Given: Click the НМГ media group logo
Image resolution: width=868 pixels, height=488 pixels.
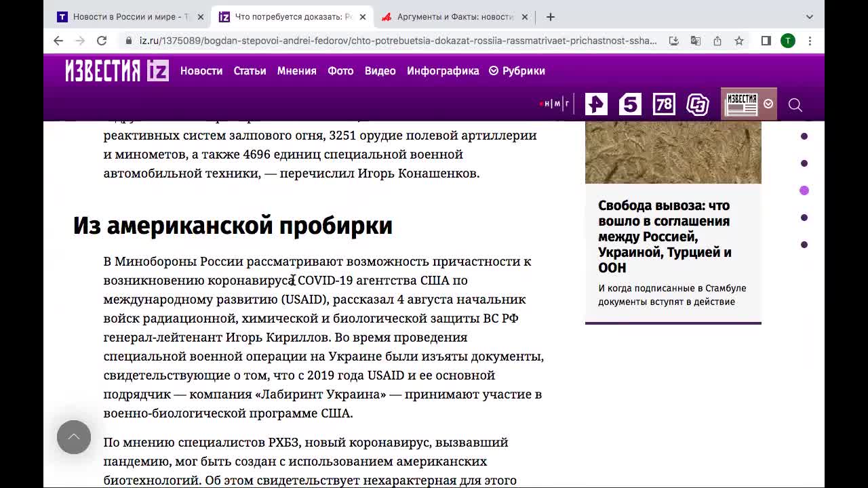Looking at the screenshot, I should tap(555, 104).
